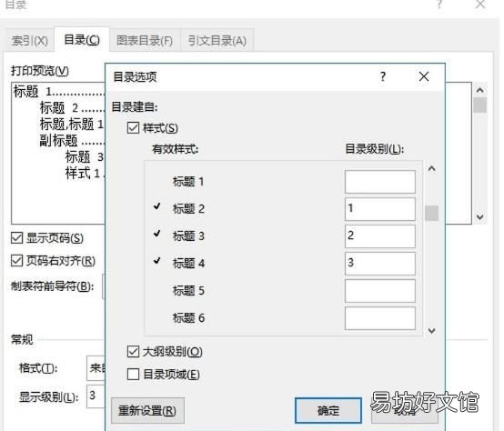Click down arrow of print preview scrollbar
Viewport: 504px width, 431px height.
click(479, 217)
